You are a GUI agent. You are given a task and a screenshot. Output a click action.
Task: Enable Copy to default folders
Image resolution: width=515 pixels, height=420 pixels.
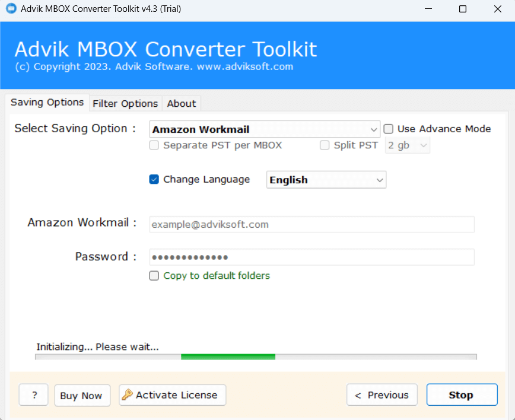[x=154, y=275]
